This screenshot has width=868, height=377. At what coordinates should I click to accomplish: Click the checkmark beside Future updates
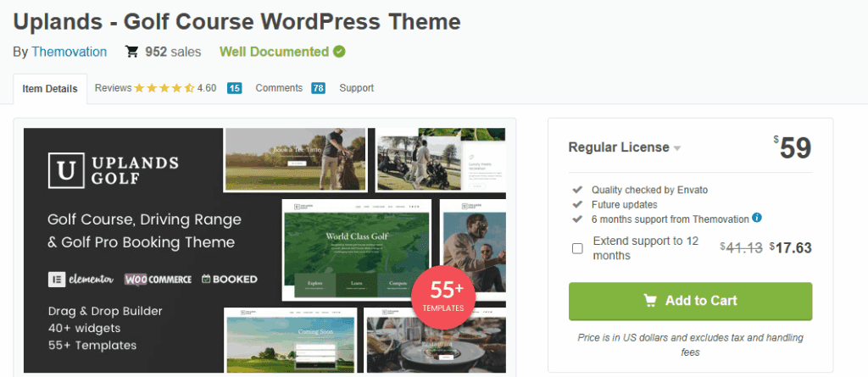pyautogui.click(x=576, y=204)
